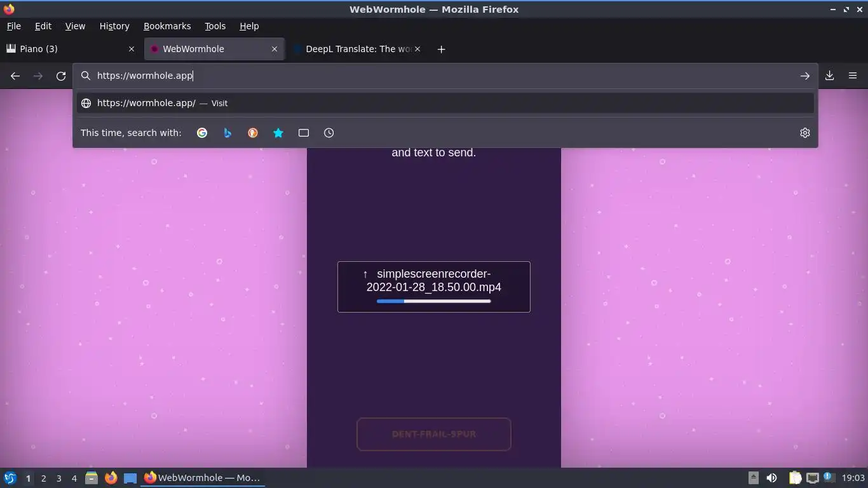Search this time with Google

tap(202, 133)
